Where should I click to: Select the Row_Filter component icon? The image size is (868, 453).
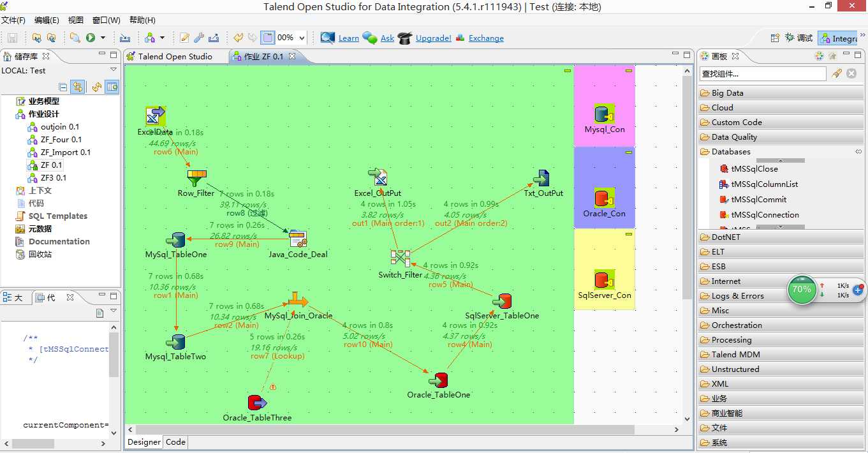coord(196,179)
